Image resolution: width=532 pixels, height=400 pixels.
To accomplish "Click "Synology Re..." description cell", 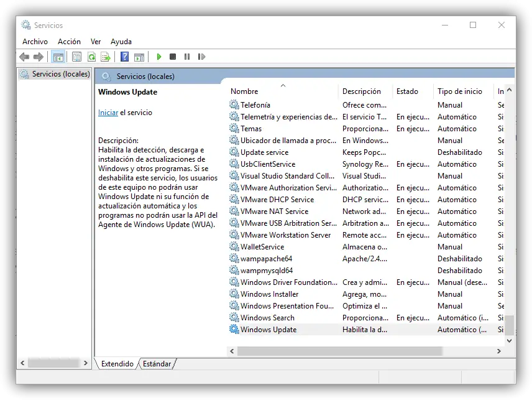I will click(365, 164).
